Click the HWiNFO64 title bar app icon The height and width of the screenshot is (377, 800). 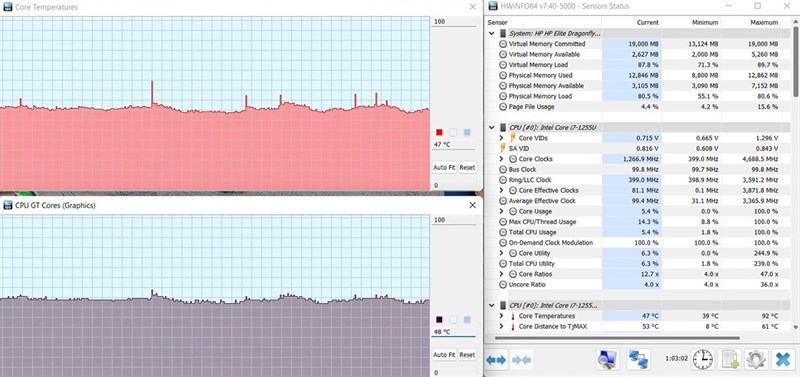493,6
